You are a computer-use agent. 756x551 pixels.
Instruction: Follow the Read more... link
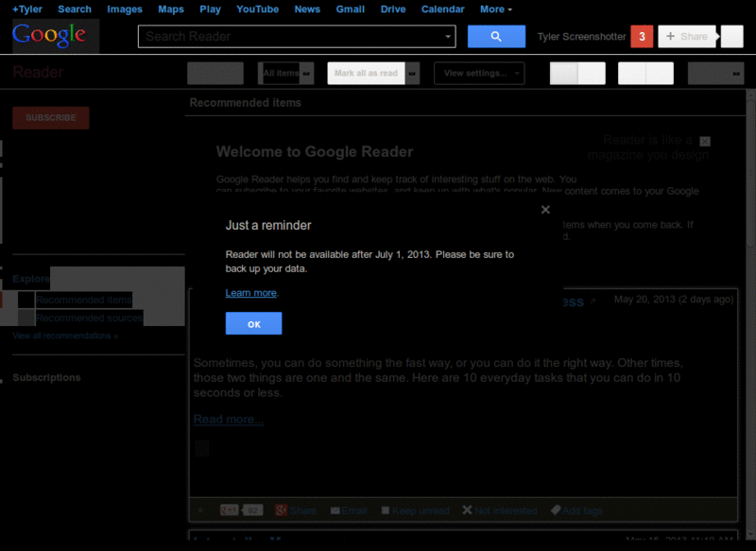click(x=229, y=419)
